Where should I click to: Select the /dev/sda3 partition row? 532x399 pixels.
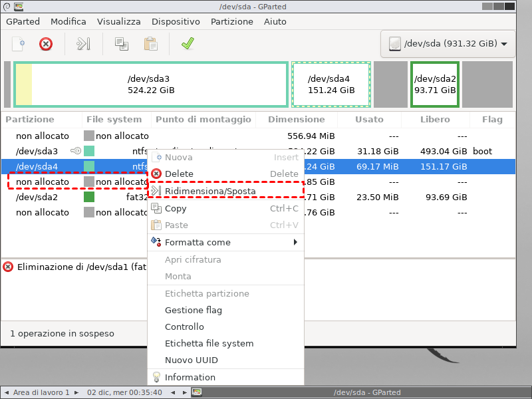tap(258, 151)
